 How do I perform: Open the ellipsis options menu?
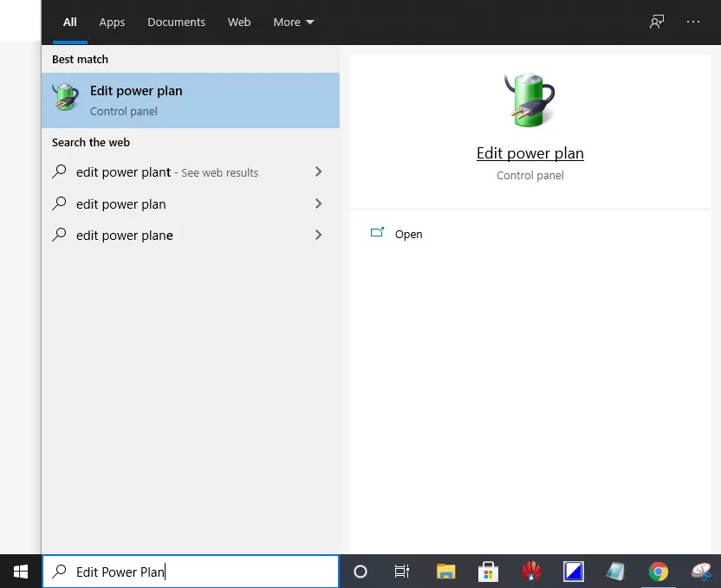click(692, 22)
